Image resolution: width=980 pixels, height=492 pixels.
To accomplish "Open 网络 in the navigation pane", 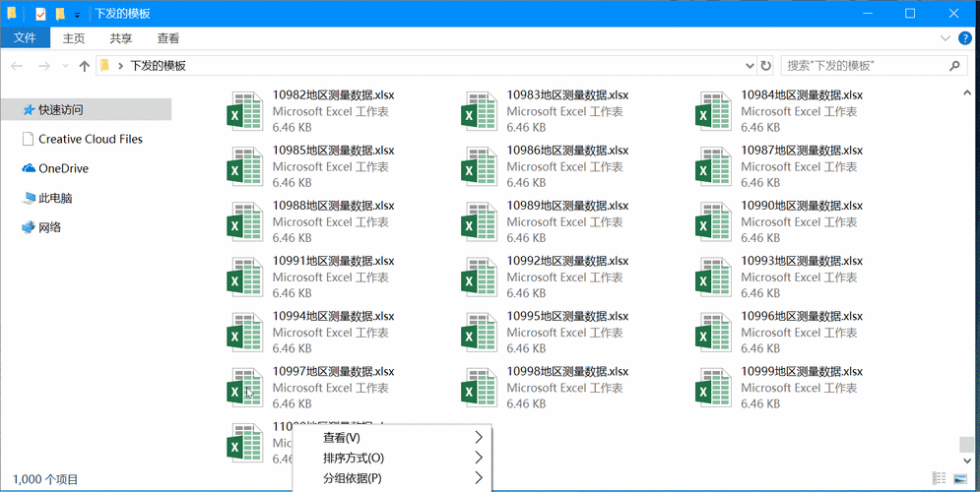I will pos(49,227).
